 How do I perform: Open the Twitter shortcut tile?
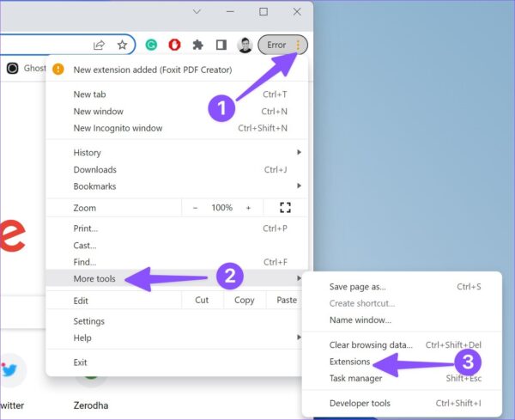click(x=9, y=381)
